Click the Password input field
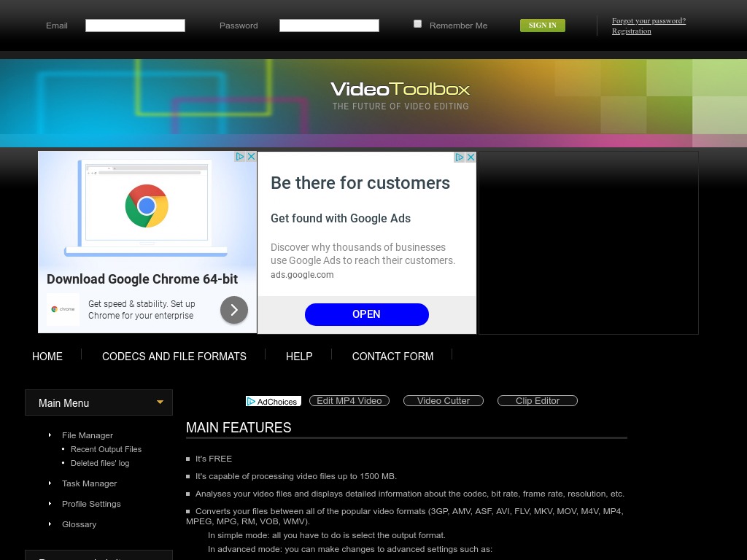 click(x=329, y=26)
